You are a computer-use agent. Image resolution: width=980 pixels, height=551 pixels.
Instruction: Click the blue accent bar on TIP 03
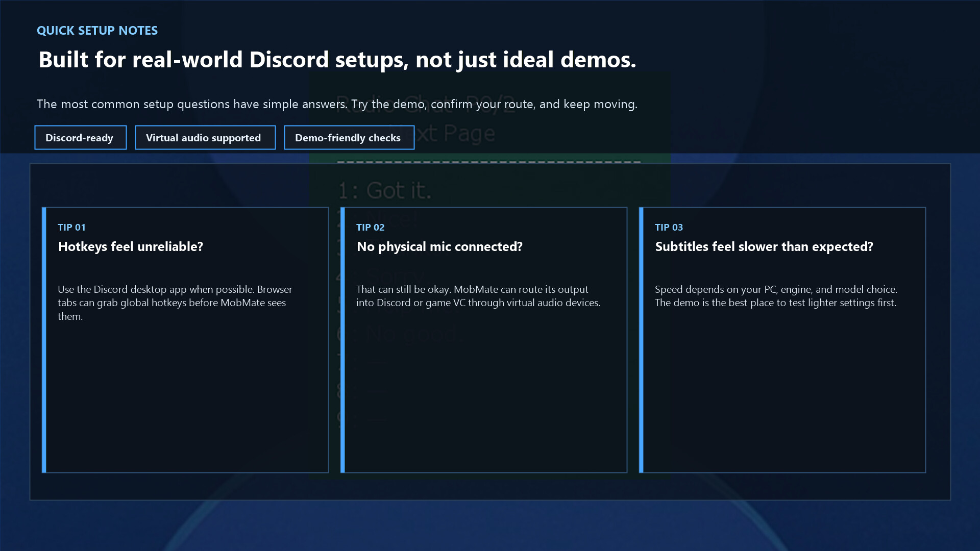[x=642, y=340]
